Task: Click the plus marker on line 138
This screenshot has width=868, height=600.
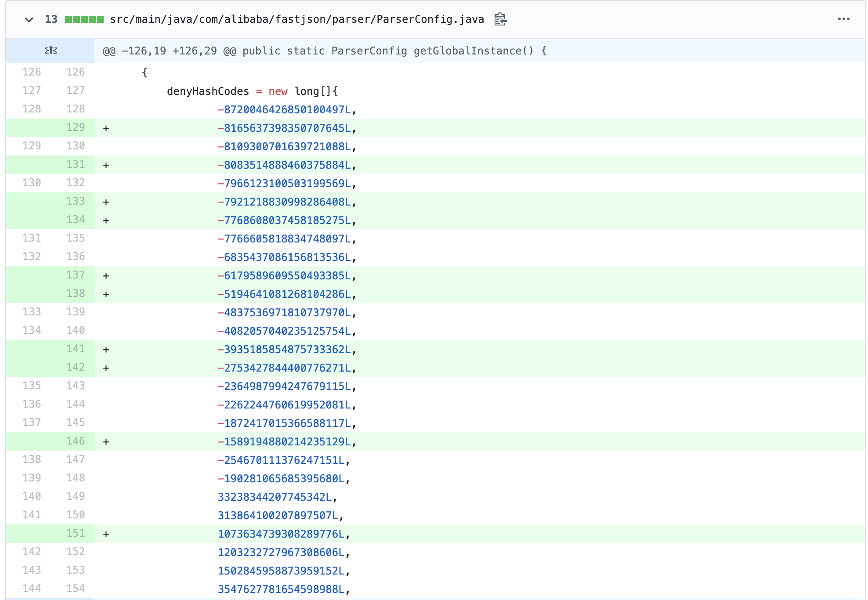Action: pos(106,294)
